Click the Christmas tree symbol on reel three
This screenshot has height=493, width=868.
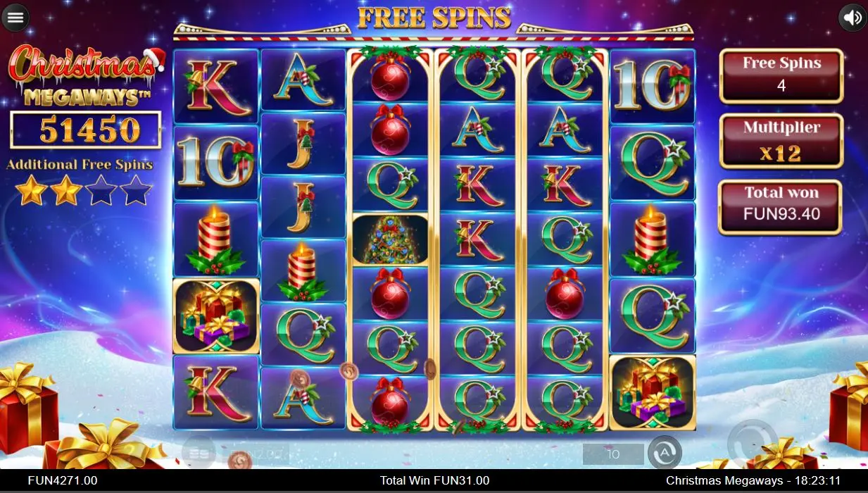[x=390, y=239]
